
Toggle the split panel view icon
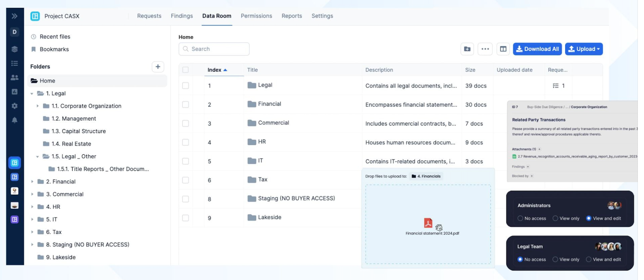(503, 49)
